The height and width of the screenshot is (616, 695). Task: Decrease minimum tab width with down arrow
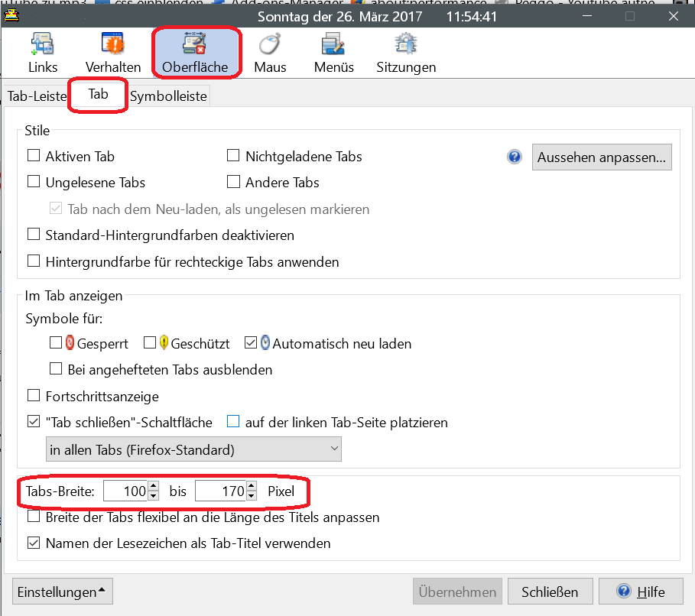154,496
